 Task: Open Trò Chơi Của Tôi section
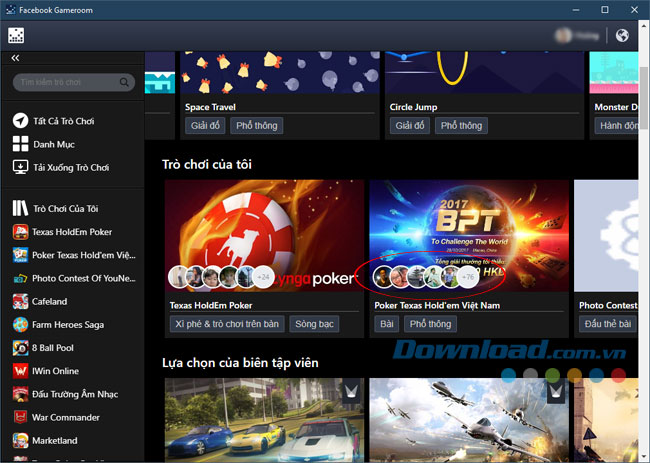coord(65,208)
